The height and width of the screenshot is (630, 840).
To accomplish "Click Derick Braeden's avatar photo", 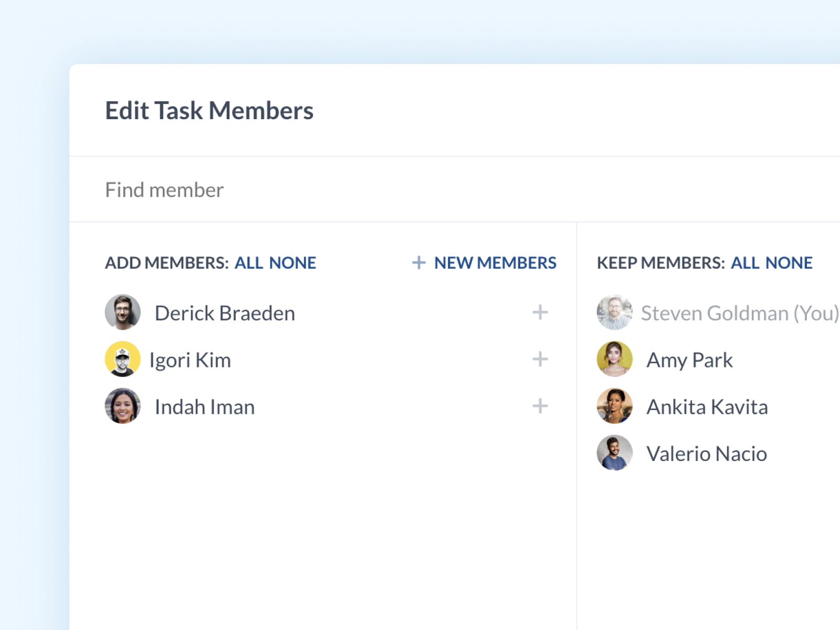I will (x=123, y=312).
